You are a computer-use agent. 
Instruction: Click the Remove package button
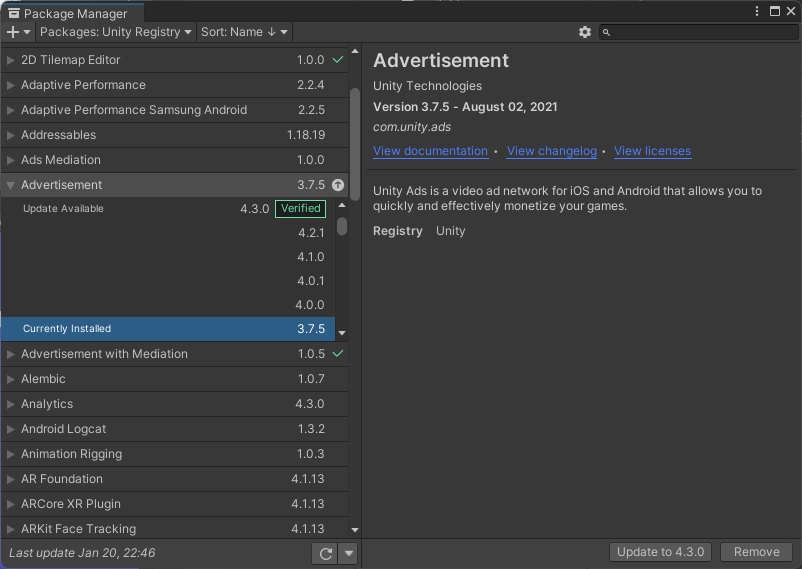click(756, 552)
